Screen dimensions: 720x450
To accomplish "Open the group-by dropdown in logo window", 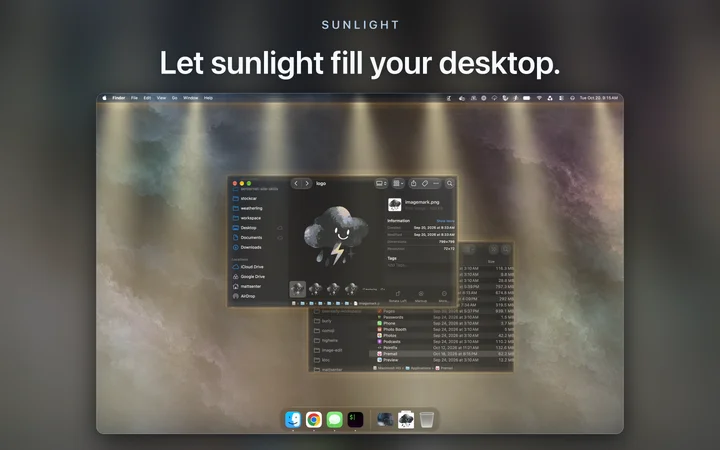I will (398, 183).
